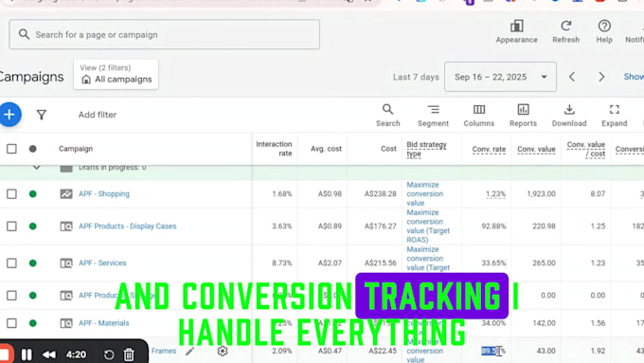
Task: Toggle status dot of APF - Services
Action: click(33, 263)
